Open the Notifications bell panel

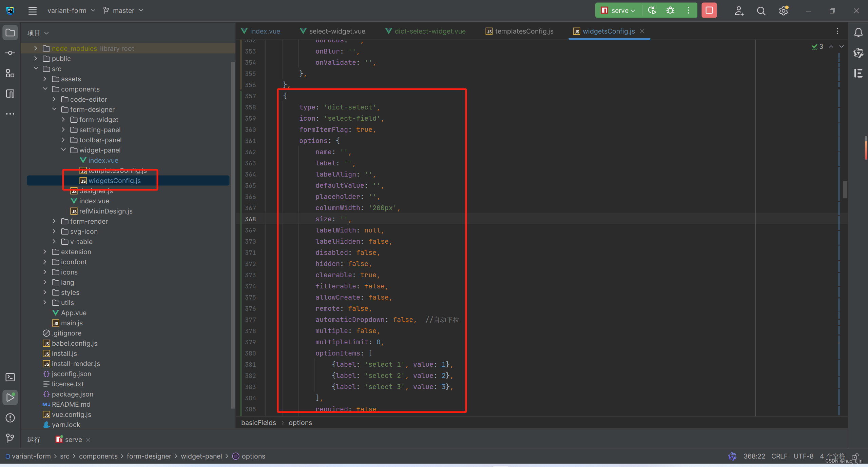pyautogui.click(x=858, y=33)
